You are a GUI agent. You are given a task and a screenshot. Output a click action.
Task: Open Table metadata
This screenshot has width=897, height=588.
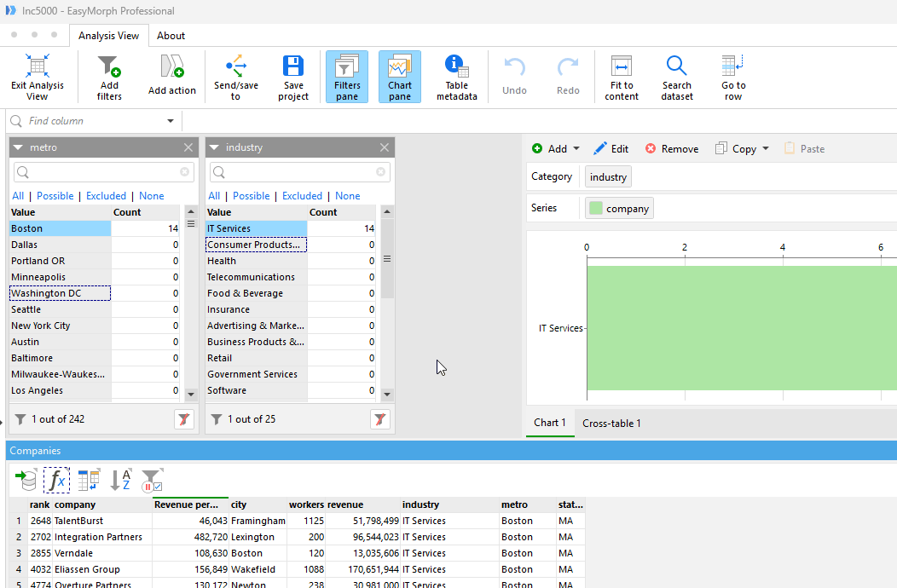[457, 75]
